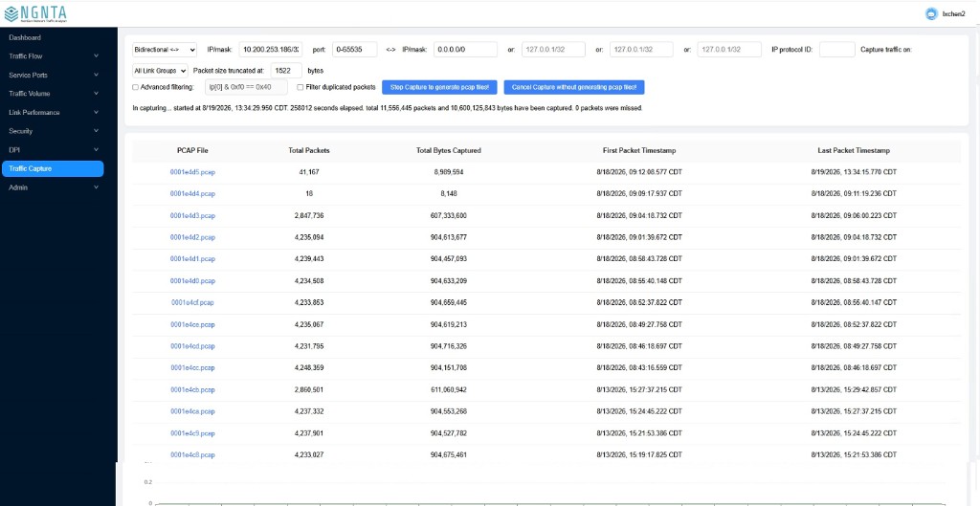Click the Total Packets column header

click(309, 150)
